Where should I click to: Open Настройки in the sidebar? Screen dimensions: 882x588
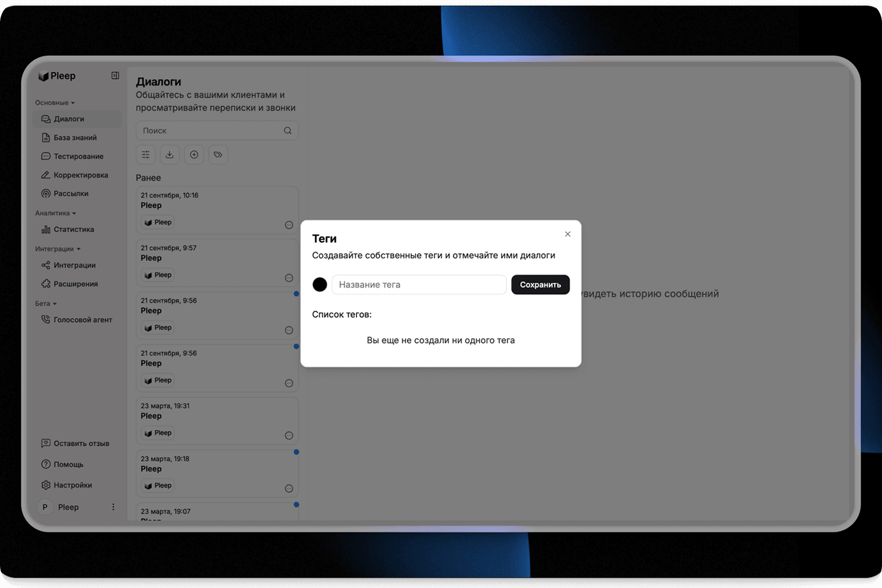(x=72, y=485)
